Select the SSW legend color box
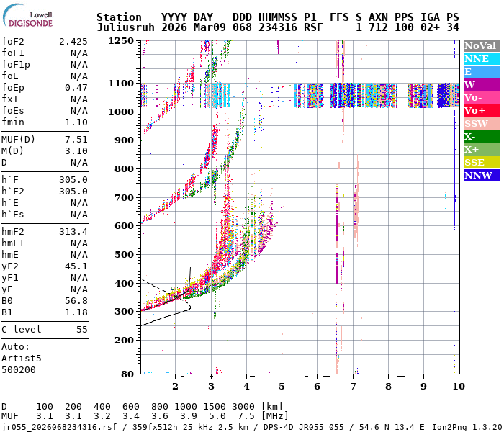The image size is (504, 432). [480, 123]
